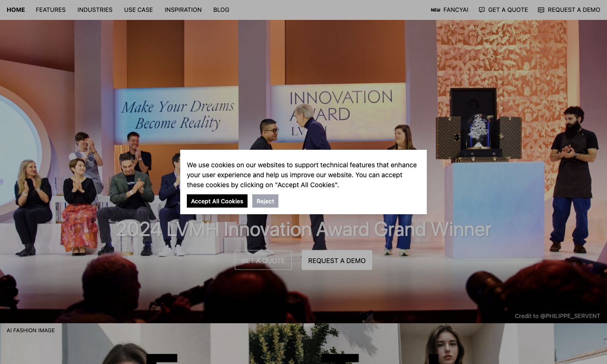
Task: Click the AI FASHION IMAGE label
Action: click(31, 330)
